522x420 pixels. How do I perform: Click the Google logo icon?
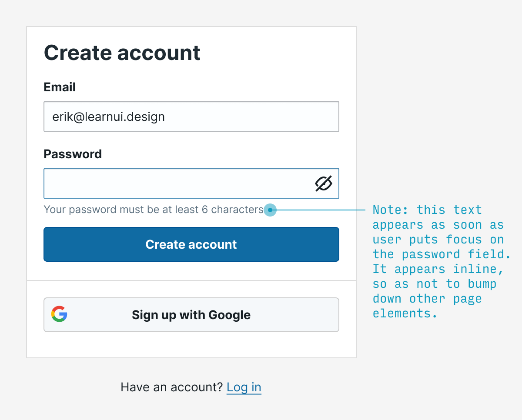[59, 314]
